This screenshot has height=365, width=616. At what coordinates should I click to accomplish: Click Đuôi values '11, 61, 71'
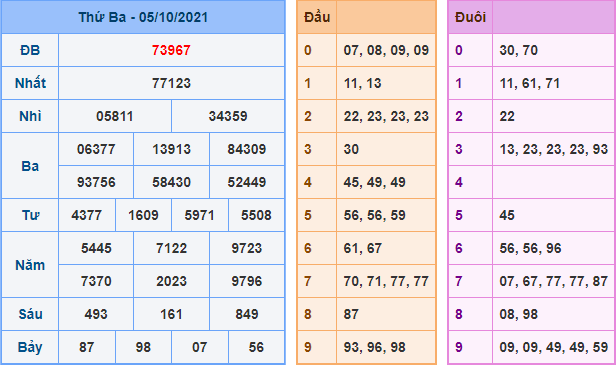pyautogui.click(x=530, y=83)
